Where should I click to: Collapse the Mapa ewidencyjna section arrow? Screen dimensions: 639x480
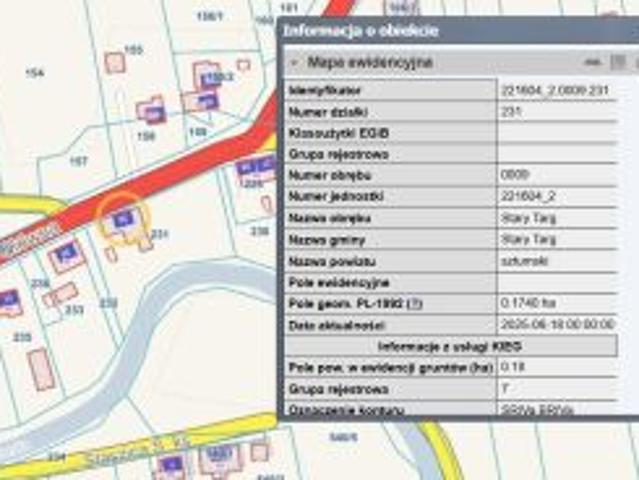(x=294, y=63)
